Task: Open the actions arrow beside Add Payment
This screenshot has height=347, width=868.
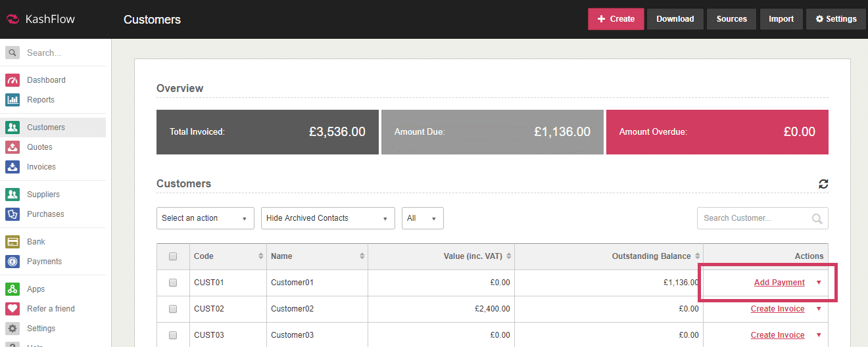Action: [x=819, y=283]
